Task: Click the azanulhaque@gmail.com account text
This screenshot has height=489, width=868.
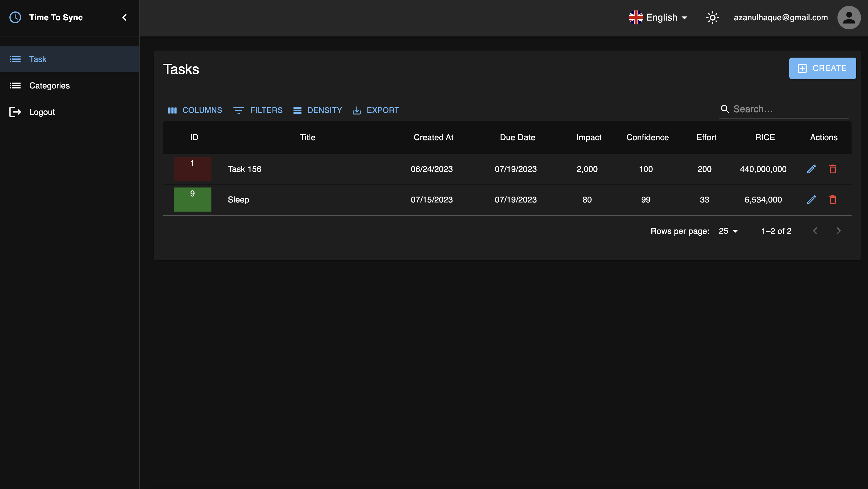Action: pos(781,18)
